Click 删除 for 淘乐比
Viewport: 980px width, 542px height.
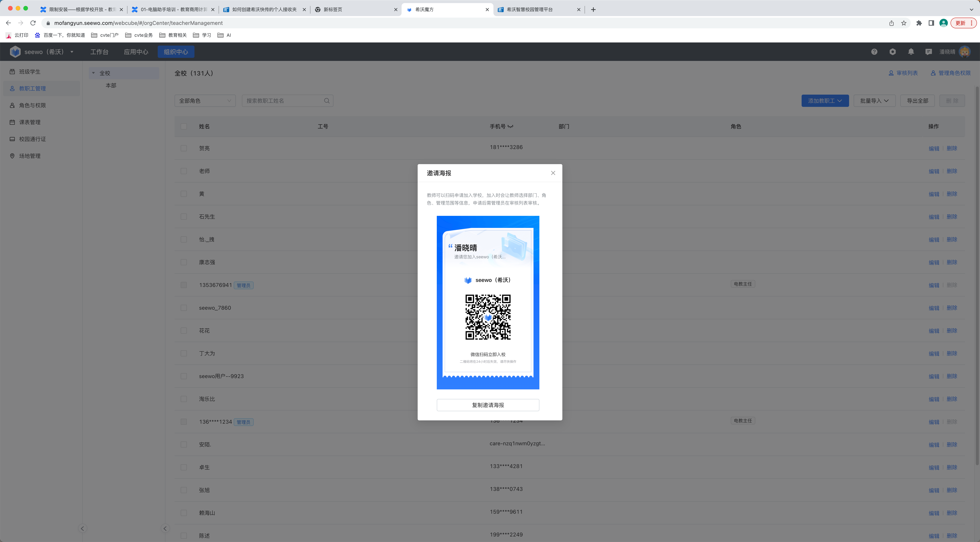[x=952, y=399]
